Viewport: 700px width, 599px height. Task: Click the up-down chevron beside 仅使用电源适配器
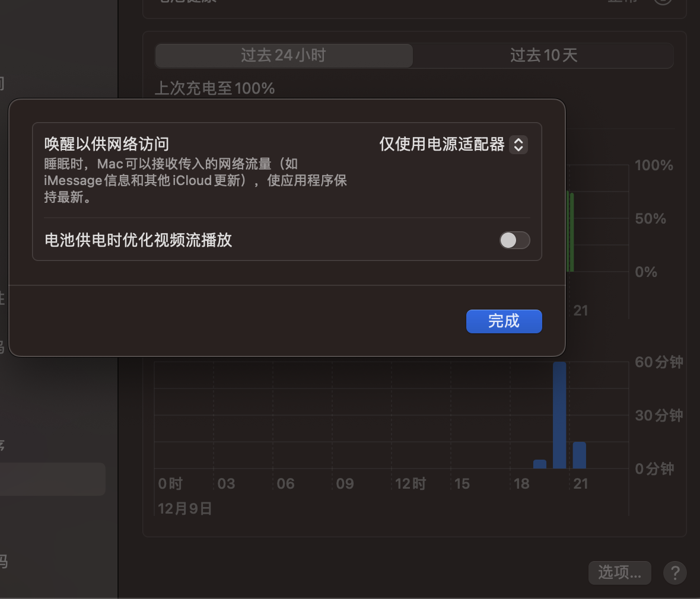click(518, 145)
